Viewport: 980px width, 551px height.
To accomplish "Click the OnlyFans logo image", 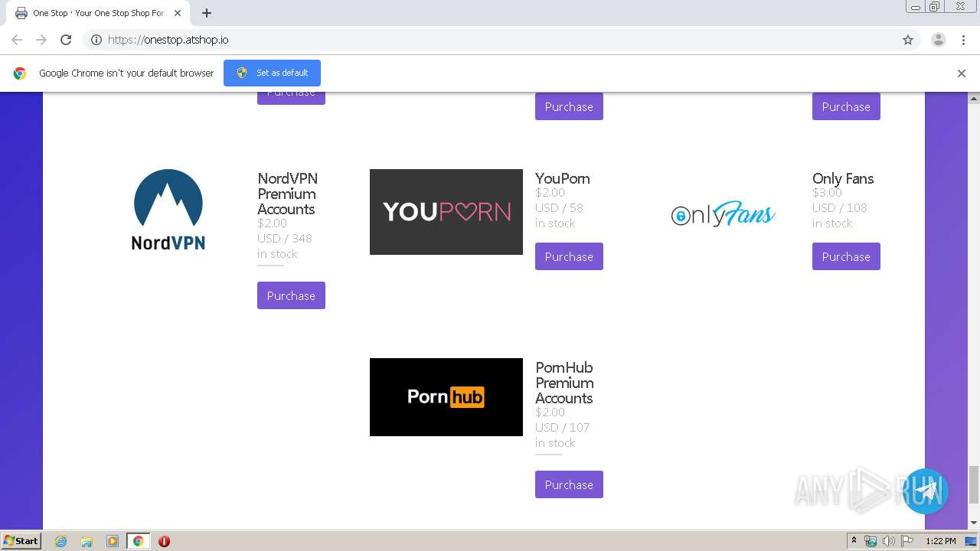I will tap(724, 215).
